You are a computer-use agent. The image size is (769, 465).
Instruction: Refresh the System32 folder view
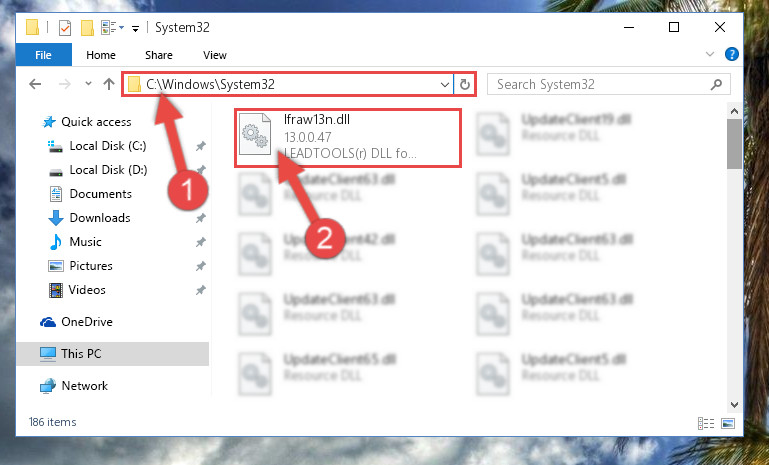click(x=464, y=85)
